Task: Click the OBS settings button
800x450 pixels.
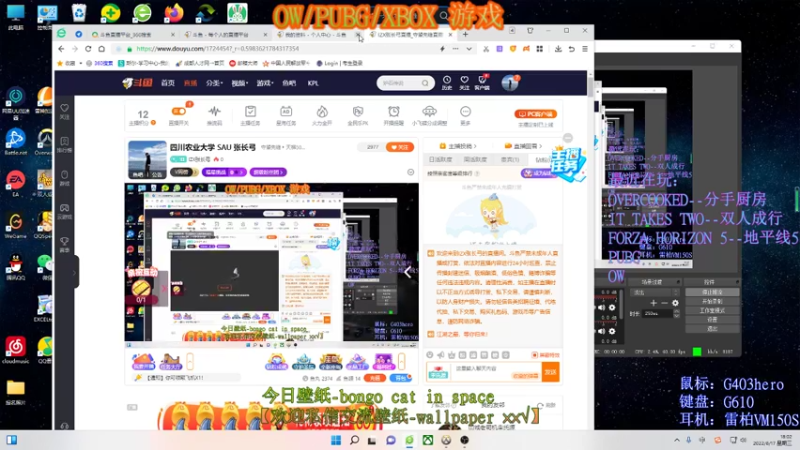Action: click(x=712, y=319)
